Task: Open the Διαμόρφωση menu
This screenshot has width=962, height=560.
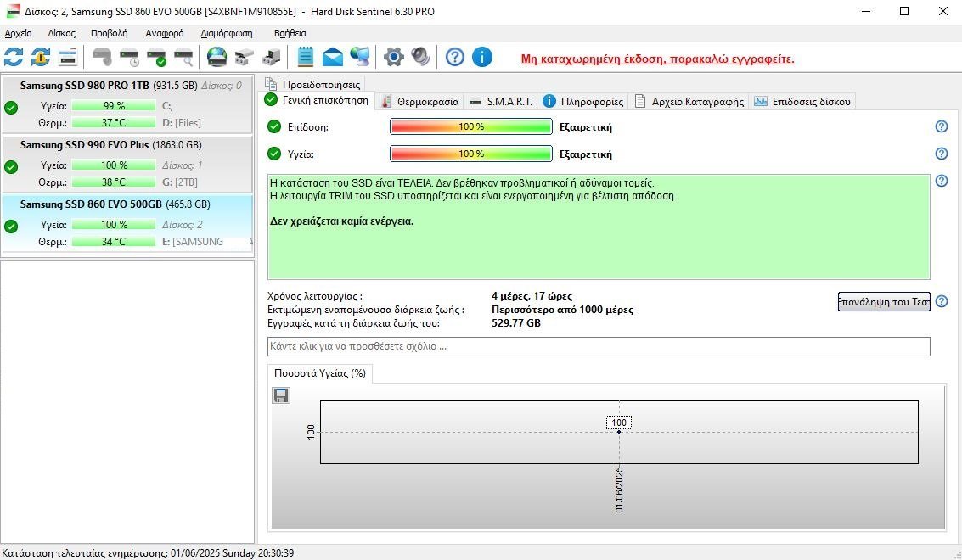Action: coord(227,33)
